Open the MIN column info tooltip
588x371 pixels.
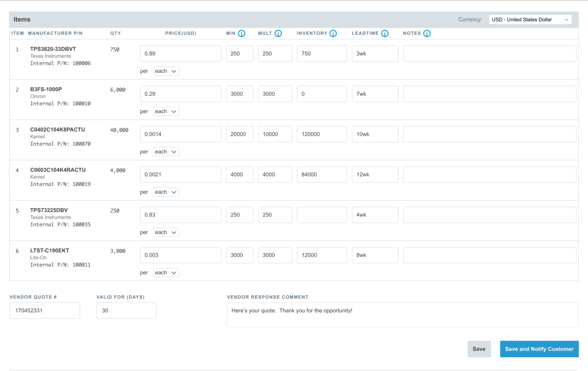(x=242, y=33)
